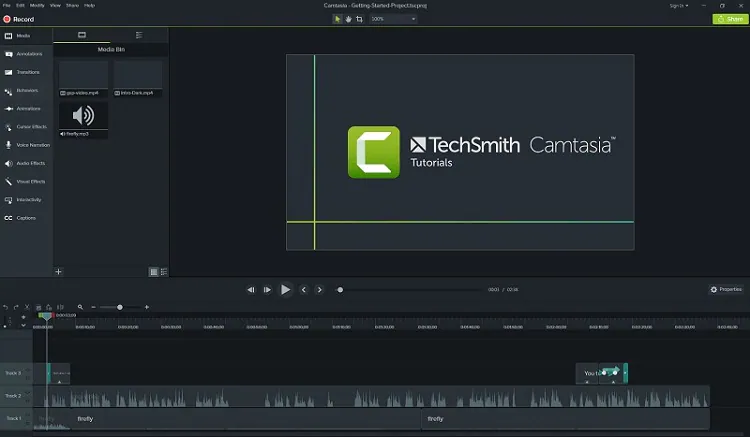This screenshot has height=437, width=750.
Task: Zoom in the timeline with plus
Action: [147, 307]
